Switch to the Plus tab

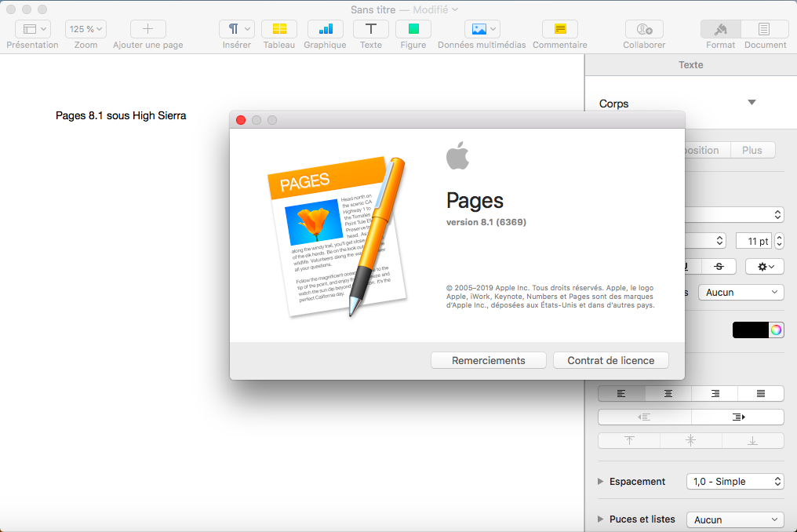pos(752,150)
